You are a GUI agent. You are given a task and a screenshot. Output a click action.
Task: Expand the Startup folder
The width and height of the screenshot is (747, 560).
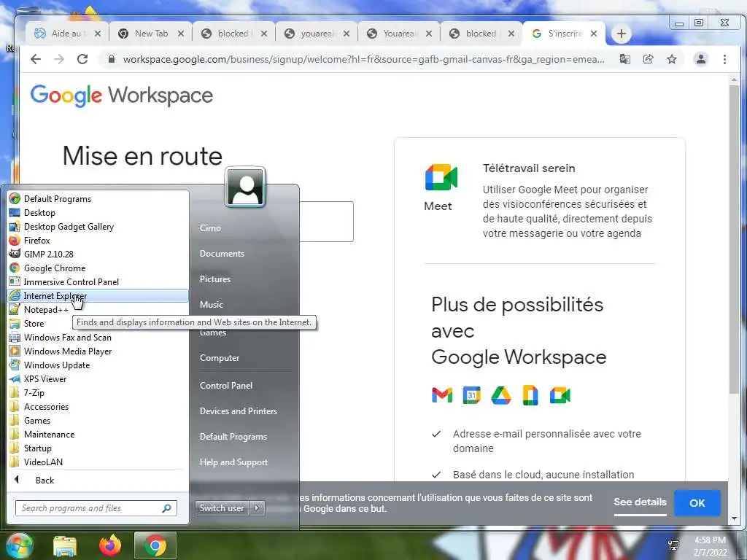[98, 448]
